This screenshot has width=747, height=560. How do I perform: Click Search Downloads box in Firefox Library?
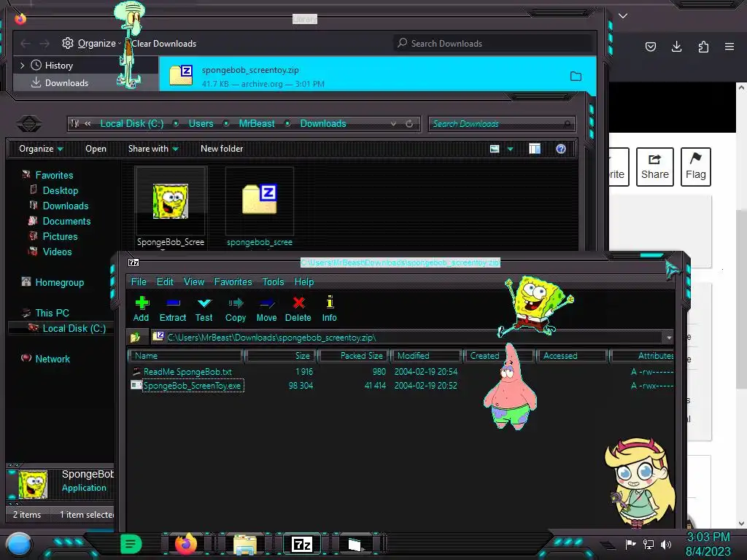493,43
